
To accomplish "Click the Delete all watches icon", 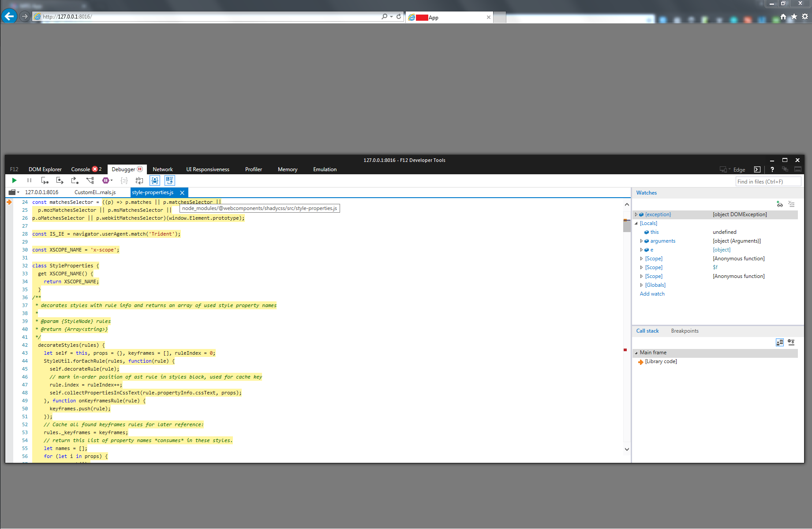I will pyautogui.click(x=791, y=204).
